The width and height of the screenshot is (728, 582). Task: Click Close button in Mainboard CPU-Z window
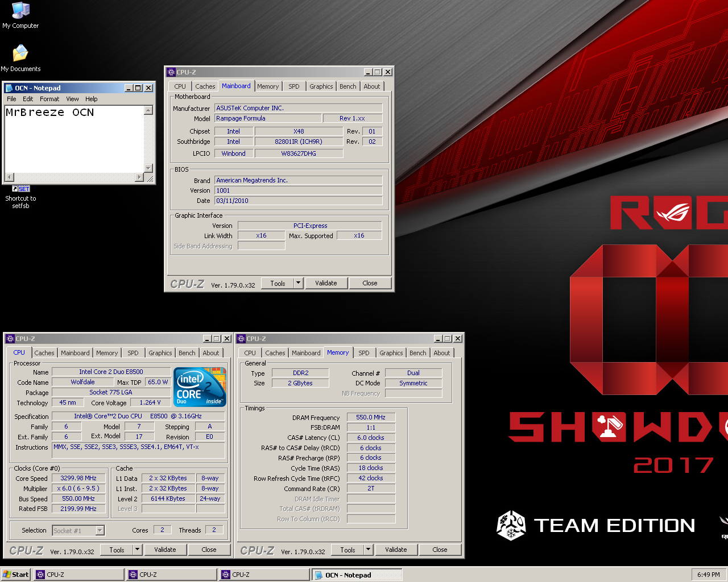(370, 283)
